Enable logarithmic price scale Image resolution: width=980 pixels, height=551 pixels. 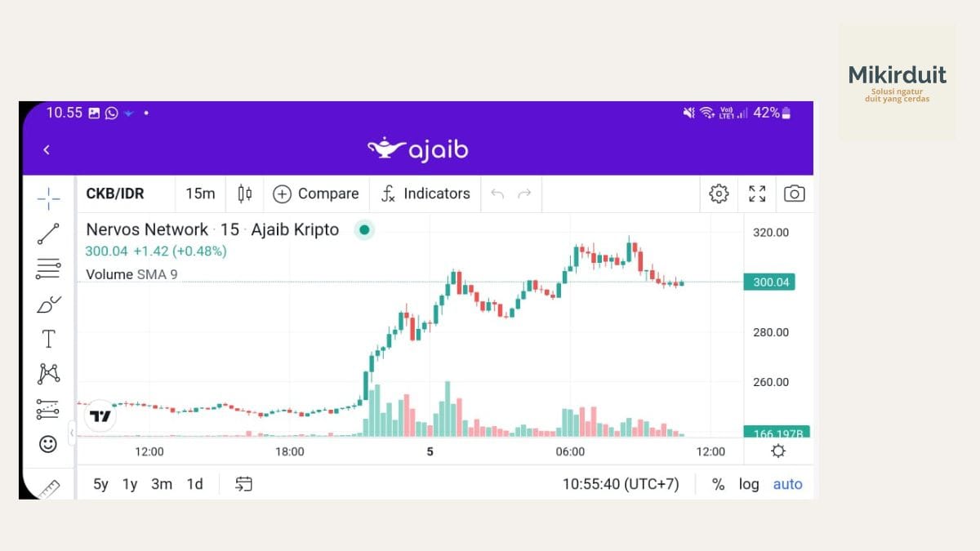point(749,484)
